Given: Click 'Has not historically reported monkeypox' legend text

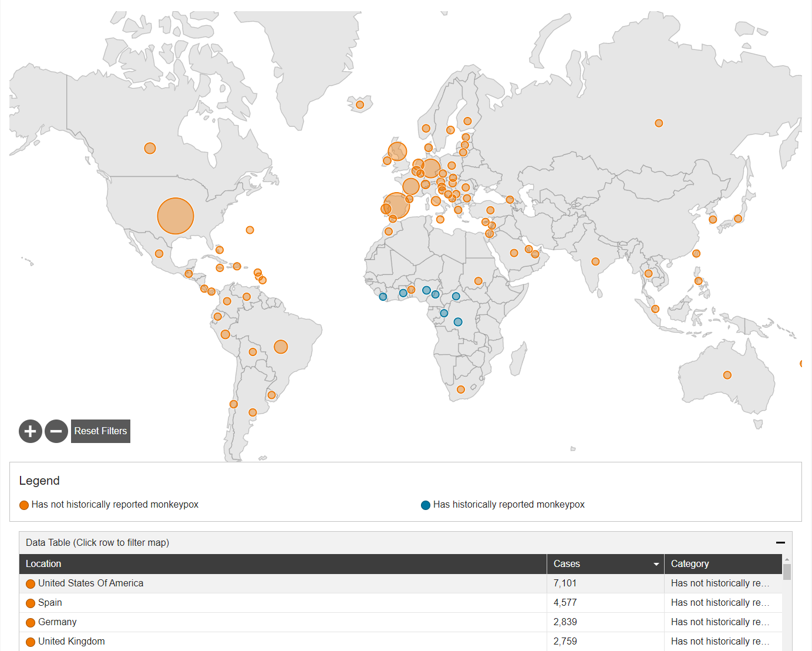Looking at the screenshot, I should tap(115, 505).
